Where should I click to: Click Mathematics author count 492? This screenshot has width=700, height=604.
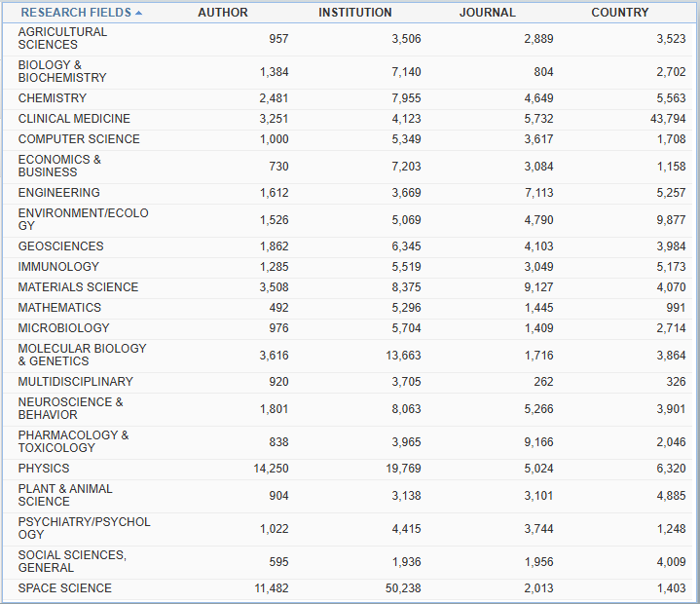279,308
